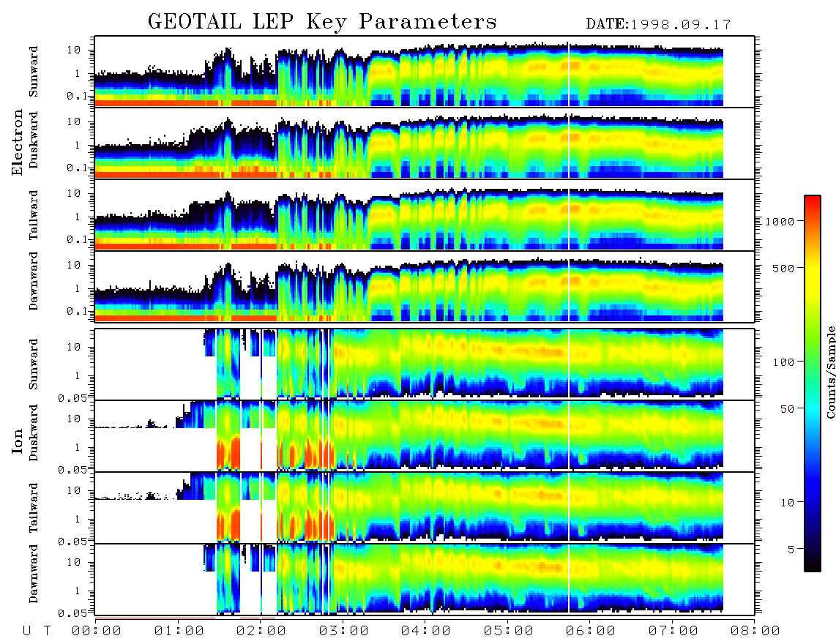Click the U T time axis label
Screen dimensions: 836x644
point(37,632)
